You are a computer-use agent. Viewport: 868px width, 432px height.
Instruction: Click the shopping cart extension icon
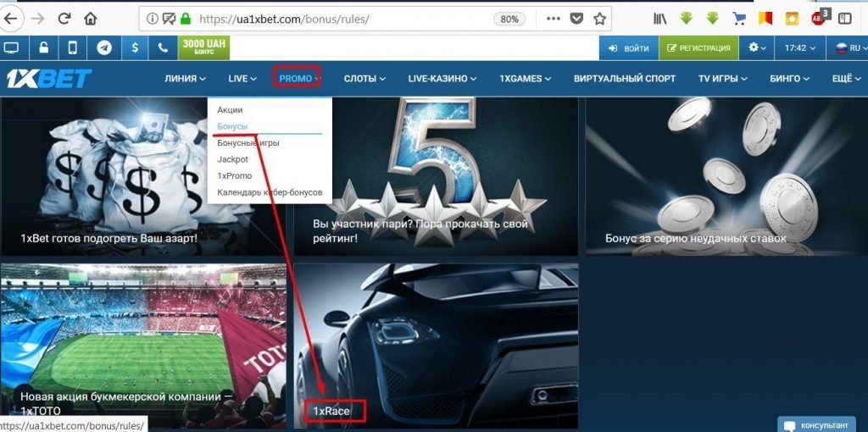tap(738, 19)
